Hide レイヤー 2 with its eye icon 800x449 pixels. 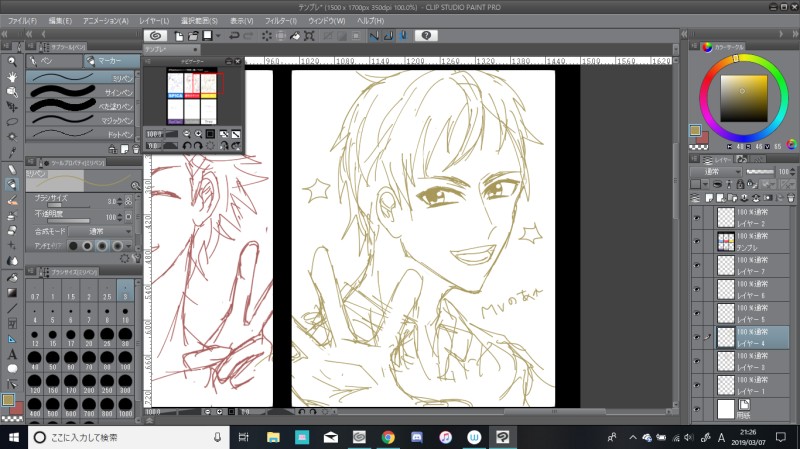[x=696, y=218]
